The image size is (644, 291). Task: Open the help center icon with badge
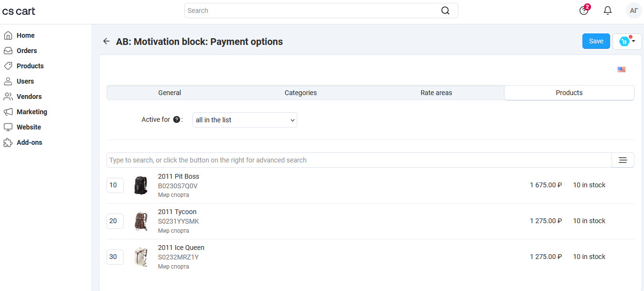[x=584, y=11]
